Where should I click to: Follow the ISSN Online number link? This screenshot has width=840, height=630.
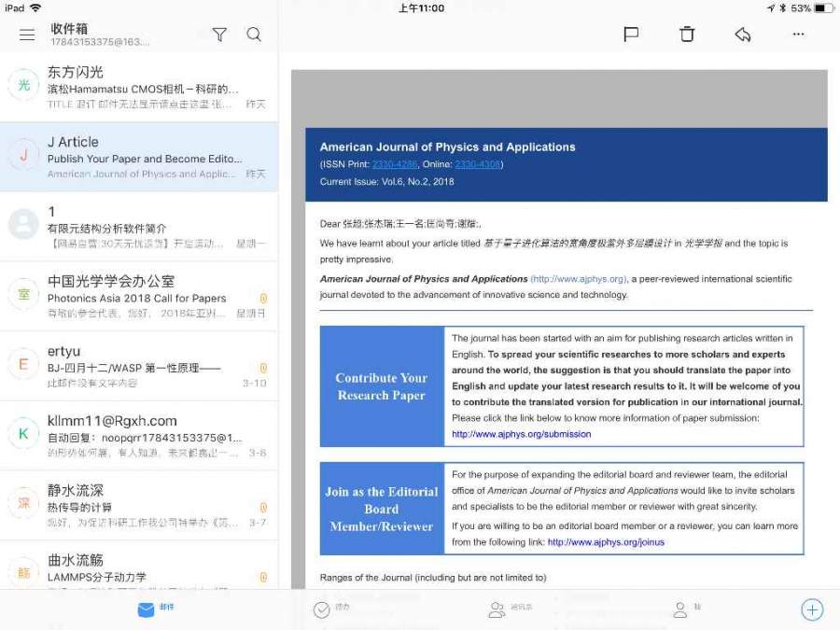click(477, 164)
